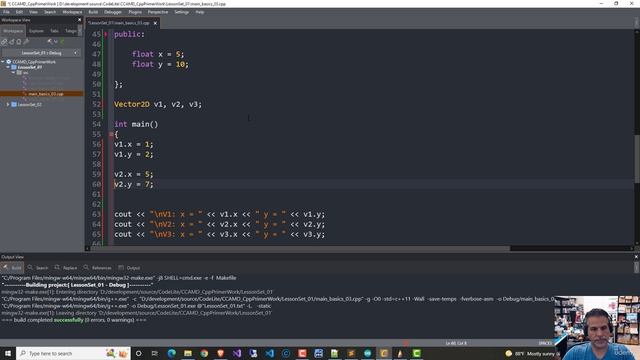The height and width of the screenshot is (360, 640).
Task: Click line number 52 in the gutter
Action: click(x=96, y=104)
